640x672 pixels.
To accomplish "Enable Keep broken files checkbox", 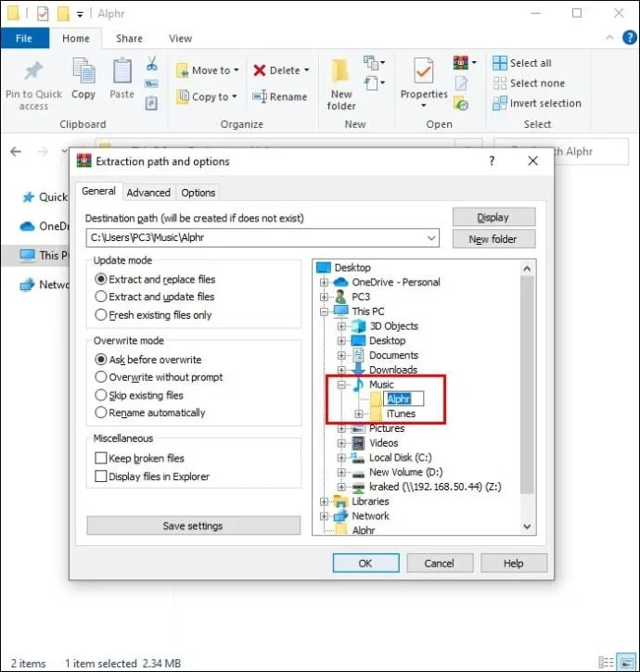I will click(101, 458).
